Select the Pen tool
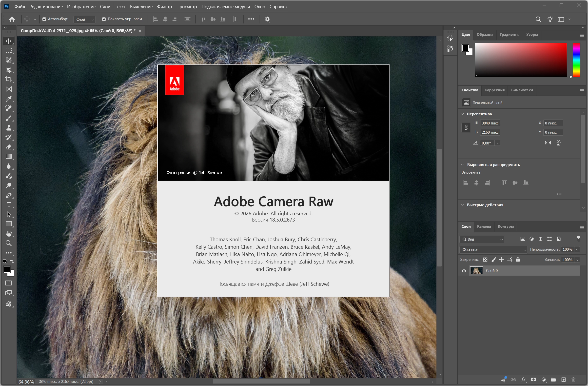Screen dimensions: 588x386 [x=9, y=195]
